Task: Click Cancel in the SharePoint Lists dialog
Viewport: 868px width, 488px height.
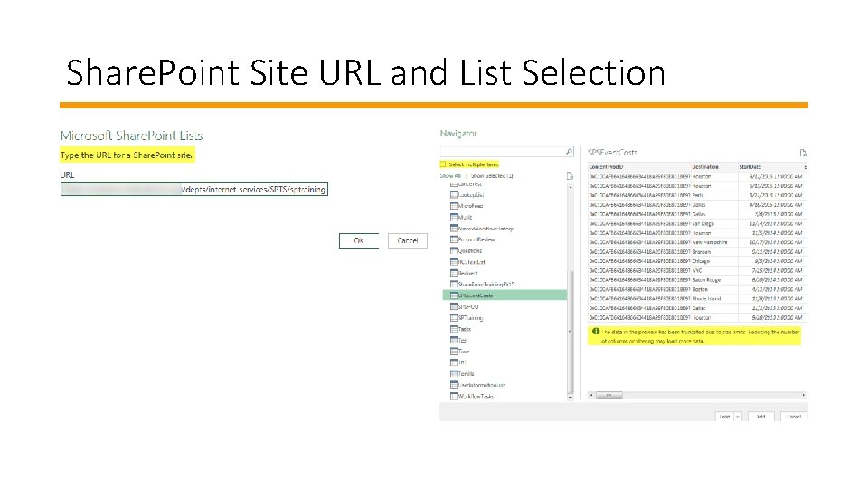Action: coord(408,240)
